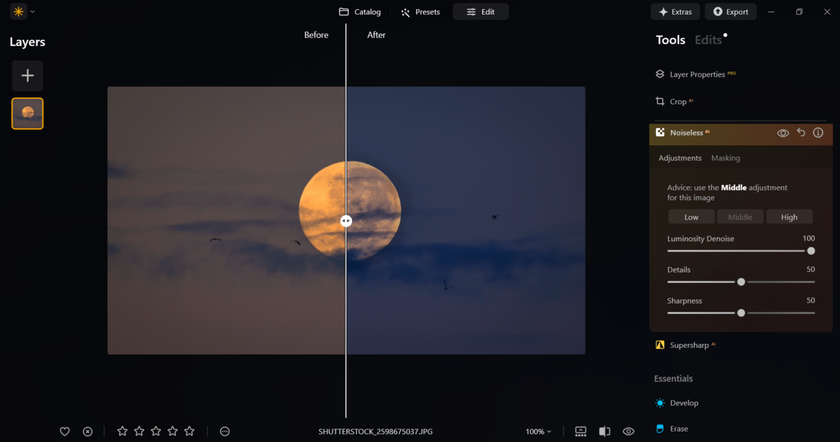Toggle the quick preview eye icon
The width and height of the screenshot is (840, 442).
coord(628,431)
